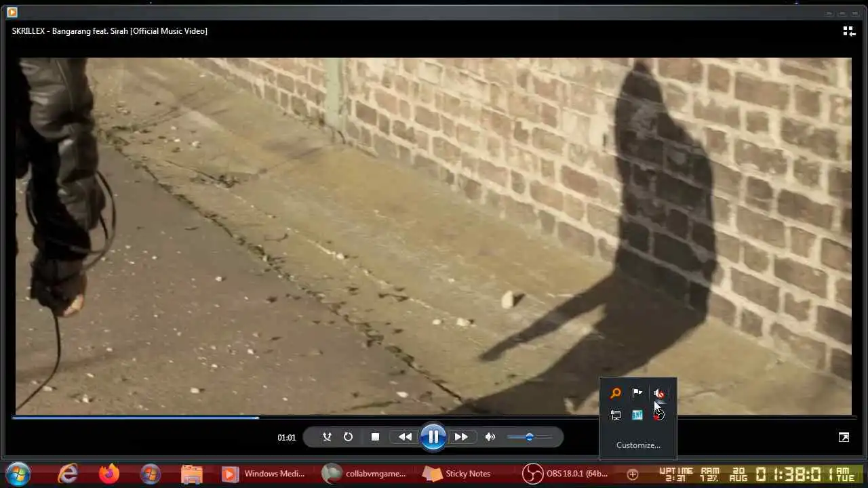Open the second pinned orb taskbar icon
The width and height of the screenshot is (868, 488).
click(151, 473)
